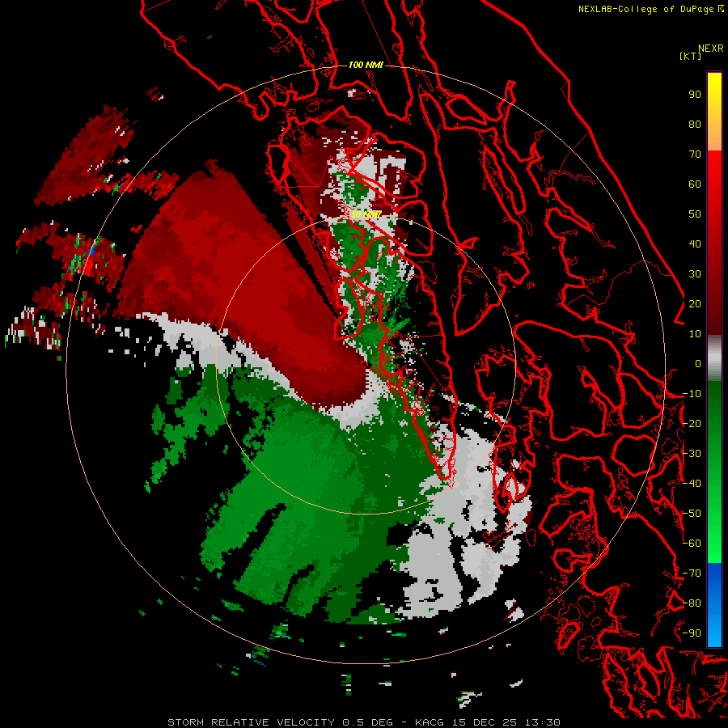Click the 100 NMI range ring label
This screenshot has height=728, width=728.
(x=366, y=65)
